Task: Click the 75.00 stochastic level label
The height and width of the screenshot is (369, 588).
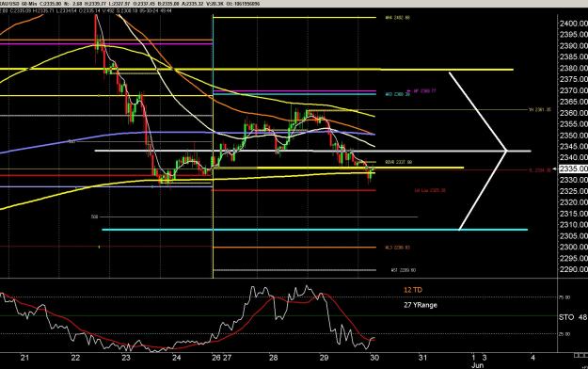Action: (565, 297)
